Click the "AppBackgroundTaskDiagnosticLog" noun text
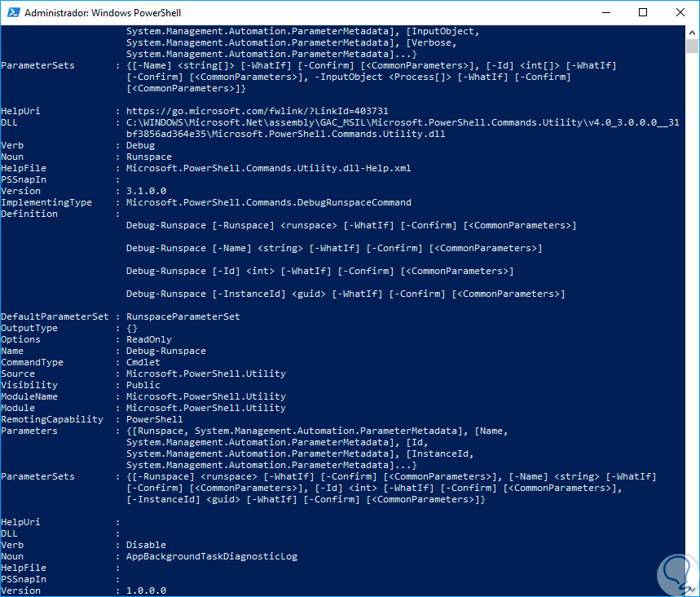Screen dimensions: 700x597 tap(212, 556)
